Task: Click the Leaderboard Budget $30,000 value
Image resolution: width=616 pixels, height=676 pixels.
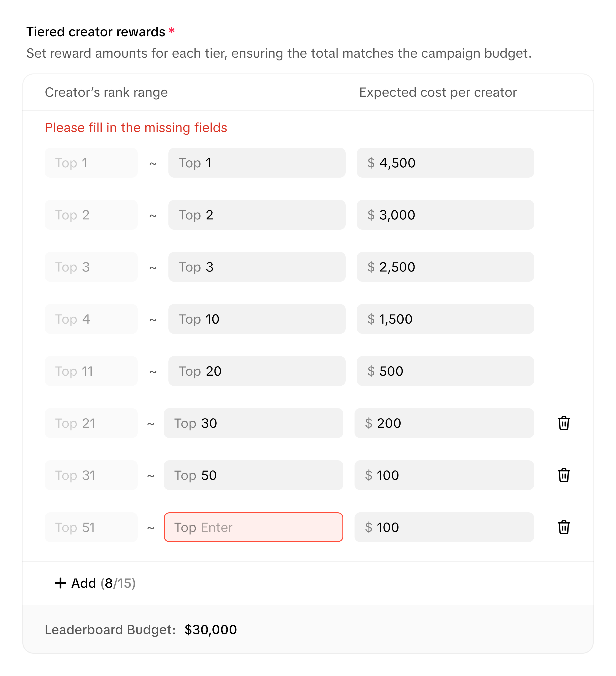Action: (x=211, y=629)
